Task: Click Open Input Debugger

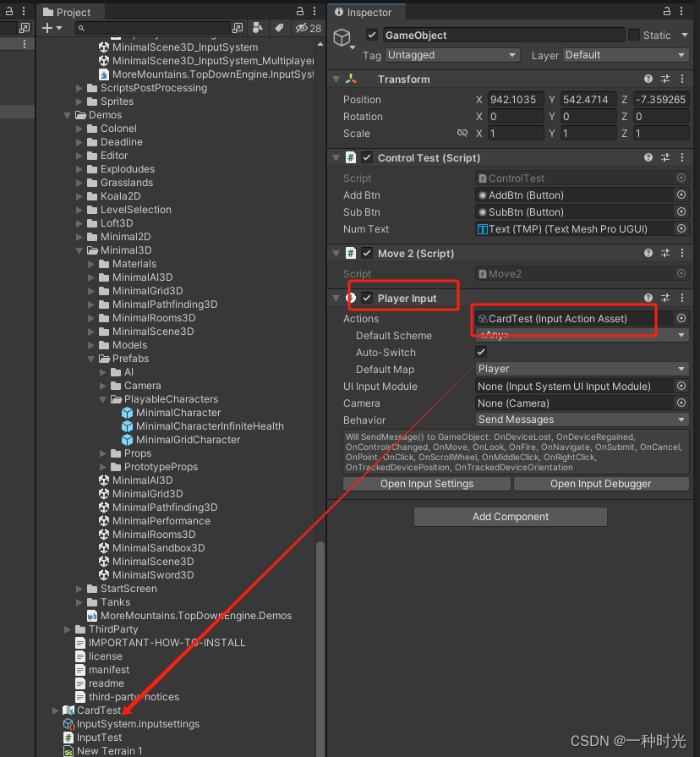Action: 601,483
